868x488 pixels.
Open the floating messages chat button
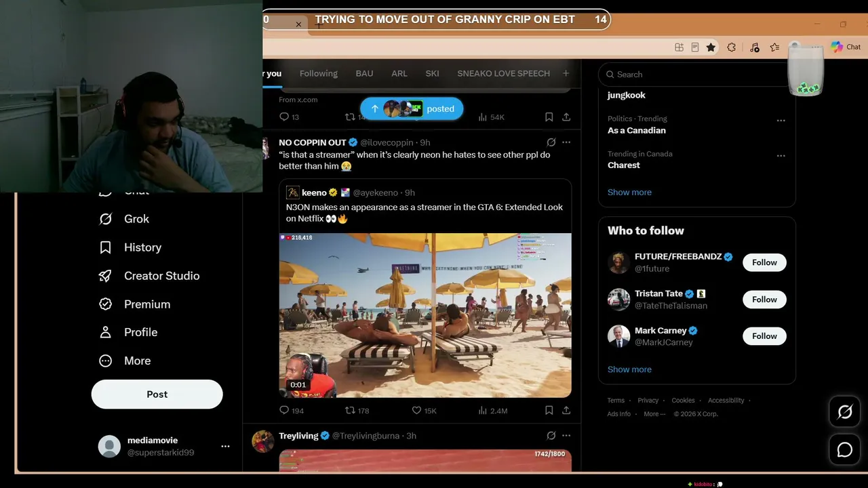pyautogui.click(x=845, y=449)
